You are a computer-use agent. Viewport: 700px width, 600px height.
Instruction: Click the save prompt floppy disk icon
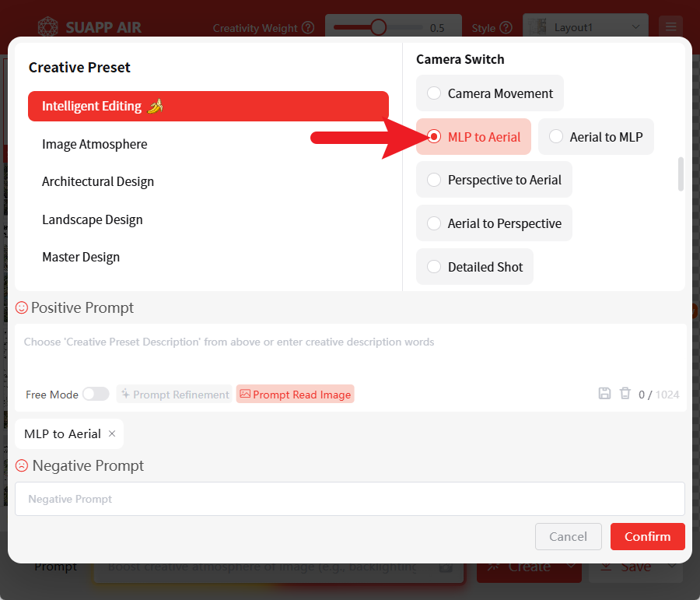tap(604, 394)
